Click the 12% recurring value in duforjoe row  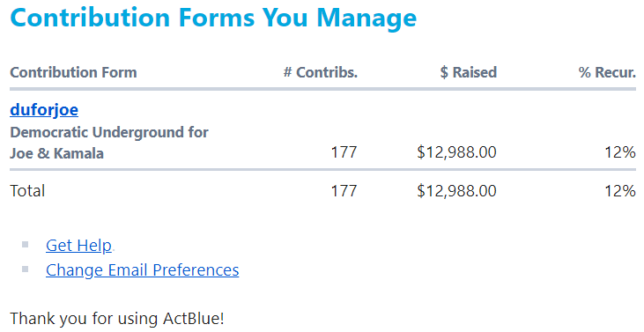620,152
